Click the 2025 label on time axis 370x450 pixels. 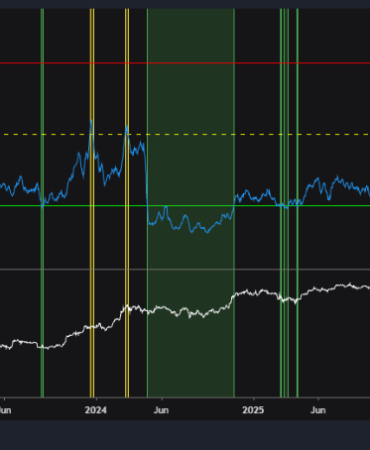click(253, 410)
